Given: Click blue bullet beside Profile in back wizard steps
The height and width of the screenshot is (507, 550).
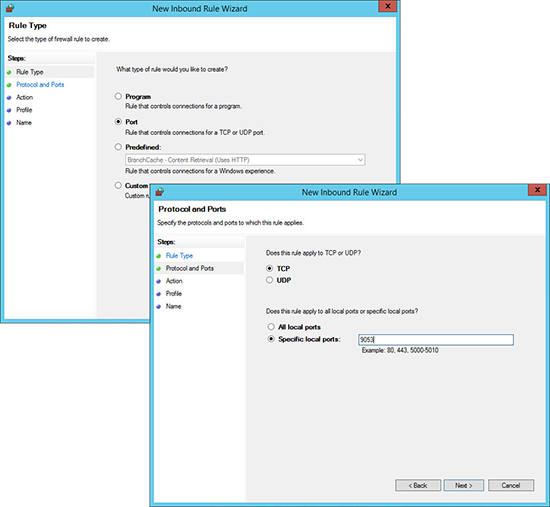Looking at the screenshot, I should (9, 110).
